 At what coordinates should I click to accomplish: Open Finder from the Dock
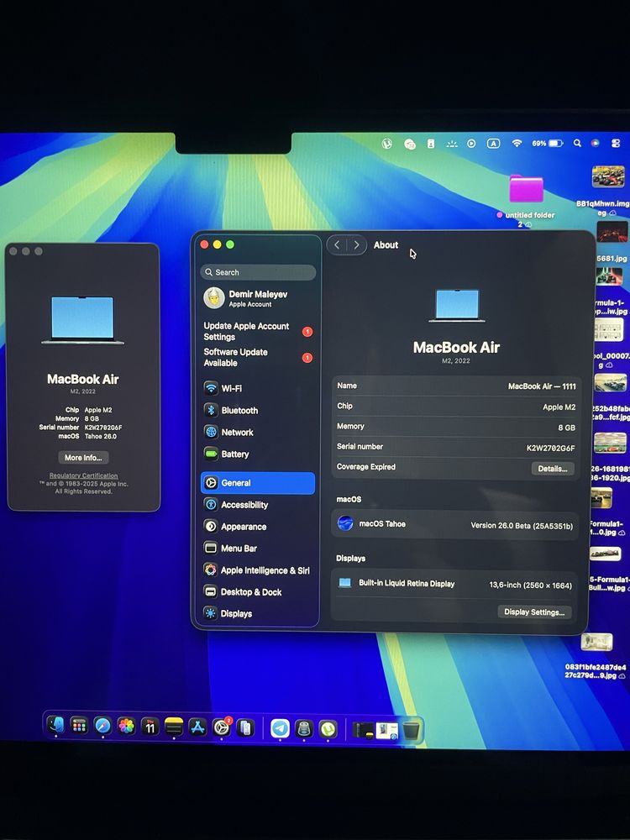(55, 726)
